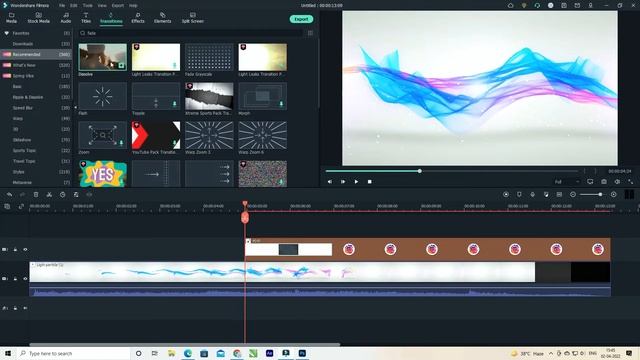Select the YouTube Pack transition thumbnail

point(156,135)
